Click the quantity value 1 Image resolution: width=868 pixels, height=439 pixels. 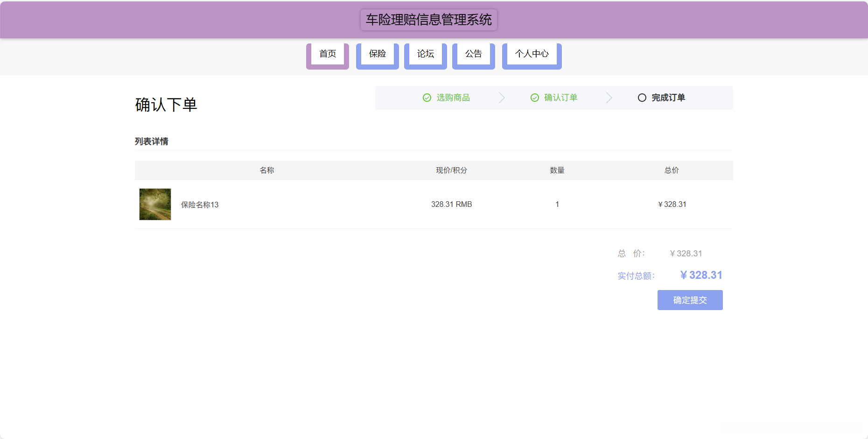coord(557,204)
